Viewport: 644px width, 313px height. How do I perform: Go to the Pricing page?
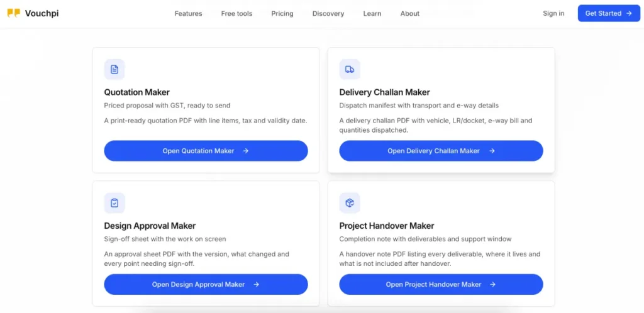282,14
